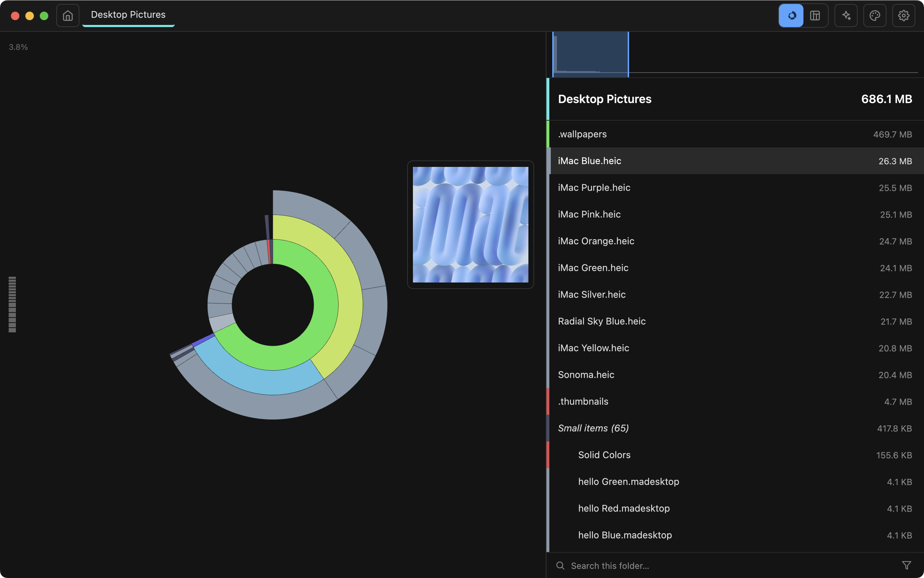
Task: Click the filter funnel icon
Action: 906,565
